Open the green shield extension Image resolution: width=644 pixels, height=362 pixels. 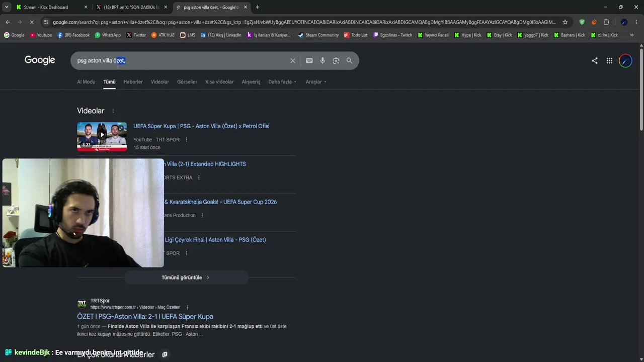(582, 22)
